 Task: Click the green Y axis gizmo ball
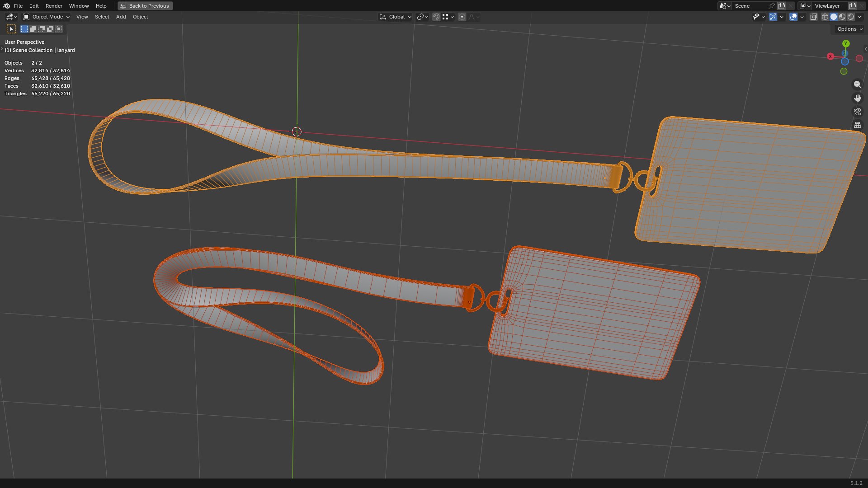pyautogui.click(x=846, y=43)
